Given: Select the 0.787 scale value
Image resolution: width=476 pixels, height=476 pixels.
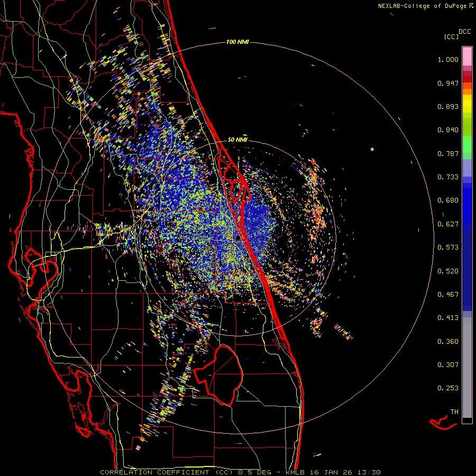Looking at the screenshot, I should point(448,153).
